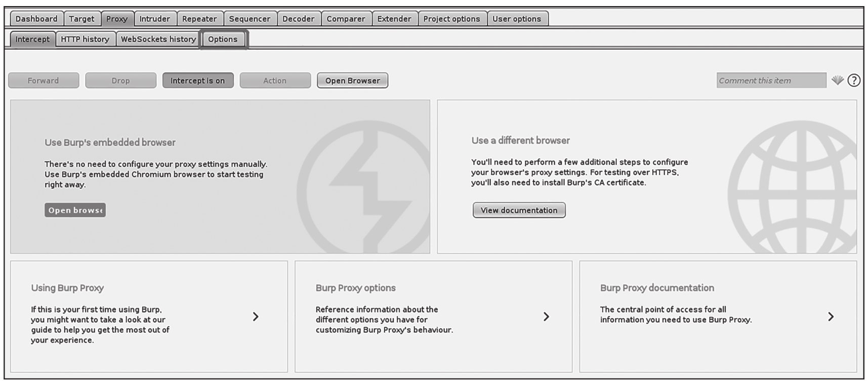Switch to the Dashboard tab
Screen dimensions: 868x383
pyautogui.click(x=36, y=19)
